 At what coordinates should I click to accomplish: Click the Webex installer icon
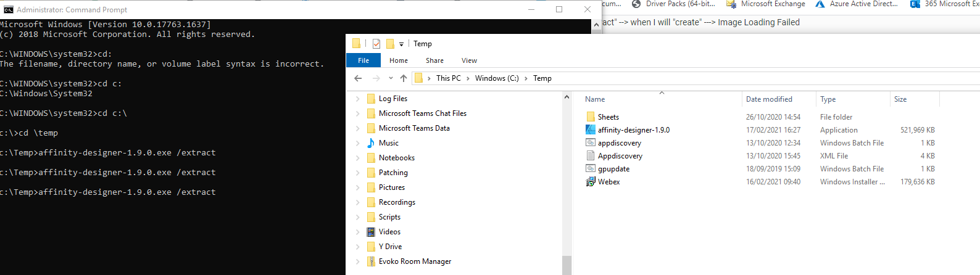[x=591, y=182]
